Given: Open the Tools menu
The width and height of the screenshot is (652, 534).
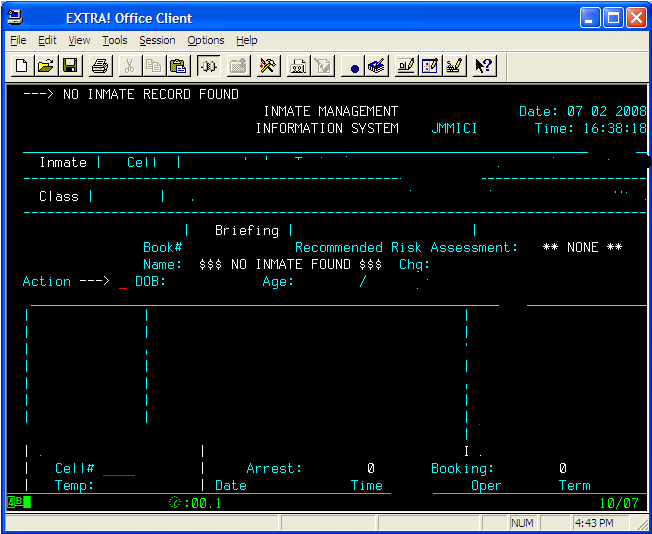Looking at the screenshot, I should click(x=115, y=40).
